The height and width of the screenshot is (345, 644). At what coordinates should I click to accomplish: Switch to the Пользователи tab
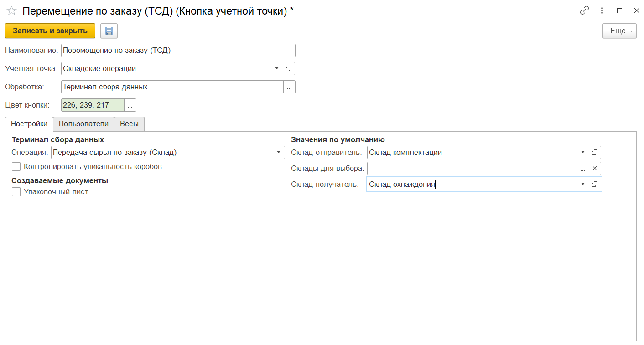(83, 124)
